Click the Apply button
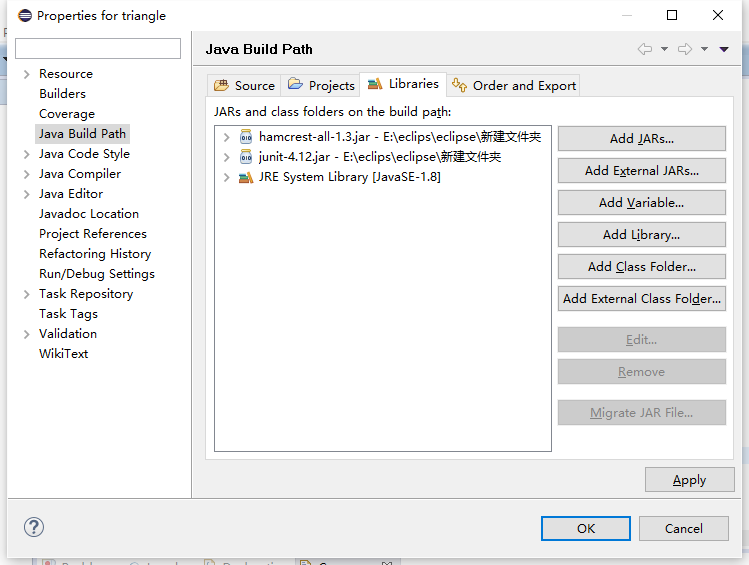Image resolution: width=749 pixels, height=565 pixels. point(689,480)
